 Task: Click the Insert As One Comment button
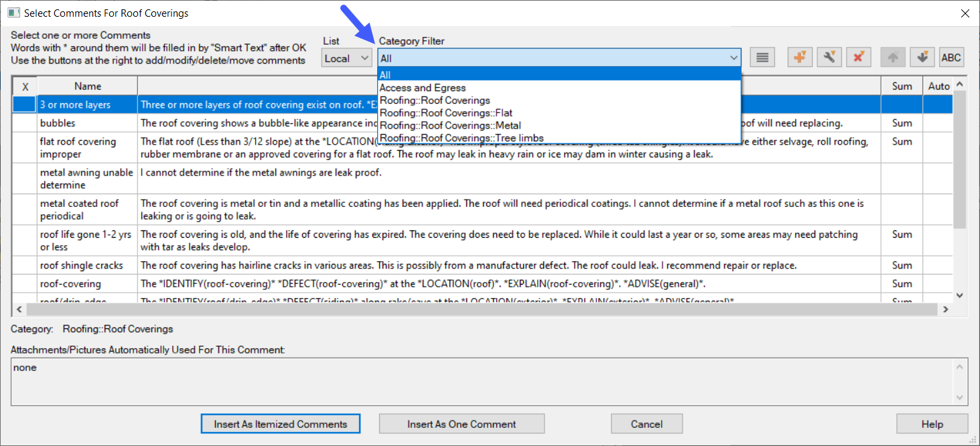coord(462,424)
